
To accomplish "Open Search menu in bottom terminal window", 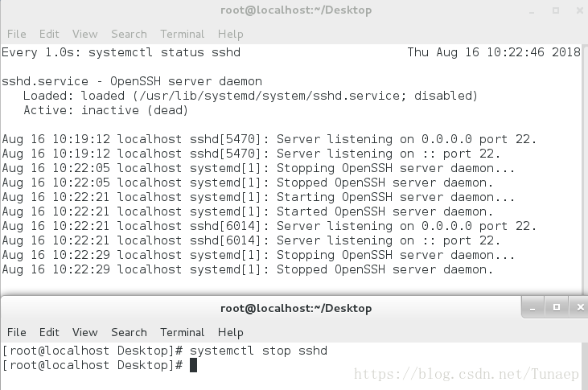I will pyautogui.click(x=129, y=332).
